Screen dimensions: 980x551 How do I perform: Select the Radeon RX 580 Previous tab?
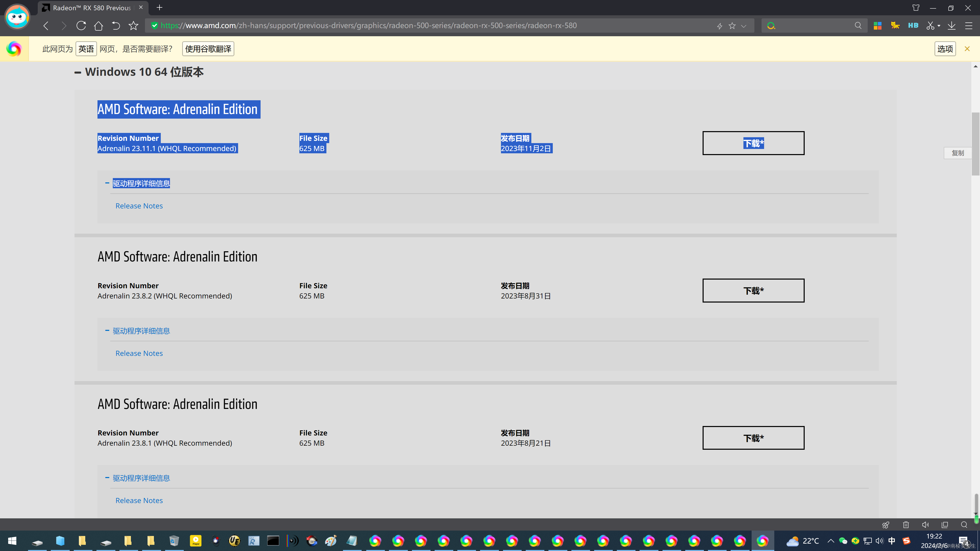91,8
